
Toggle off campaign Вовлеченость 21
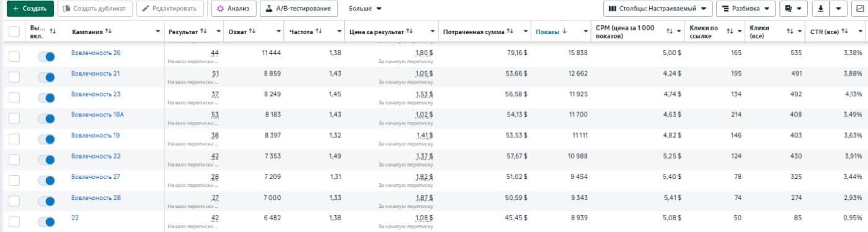pyautogui.click(x=46, y=77)
